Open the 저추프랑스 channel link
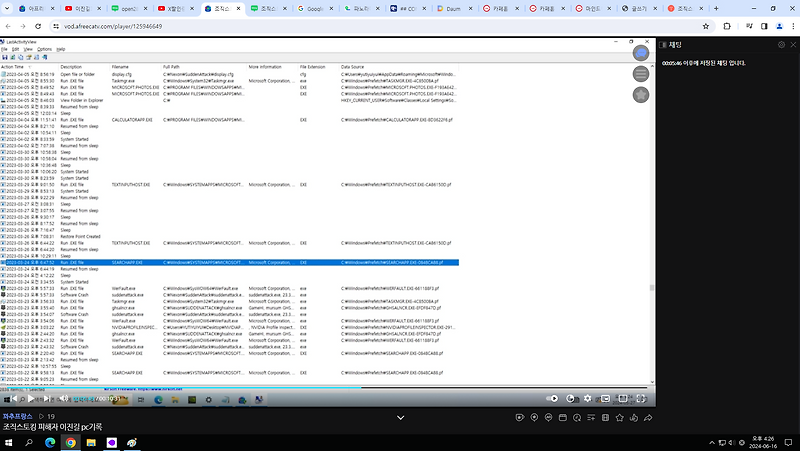 point(17,416)
